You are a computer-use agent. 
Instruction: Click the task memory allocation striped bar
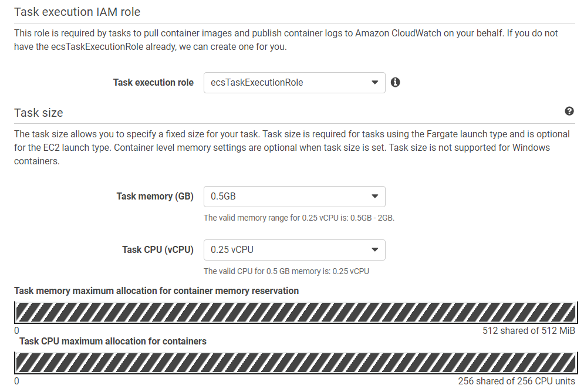point(295,312)
